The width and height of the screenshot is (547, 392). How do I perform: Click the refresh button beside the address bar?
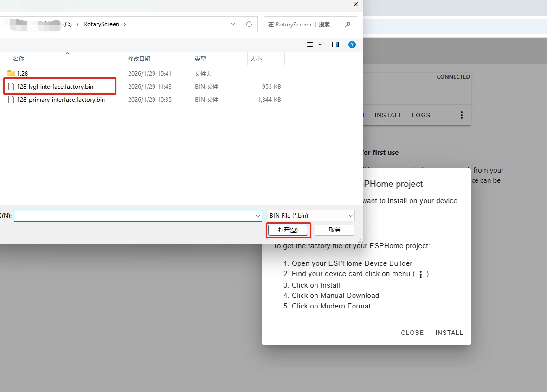pyautogui.click(x=249, y=24)
